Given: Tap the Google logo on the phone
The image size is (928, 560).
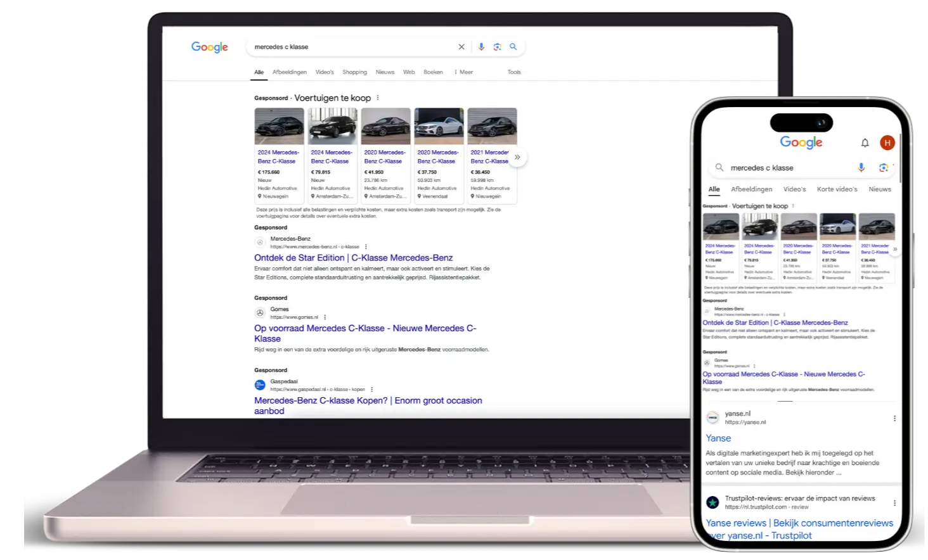Looking at the screenshot, I should point(801,143).
